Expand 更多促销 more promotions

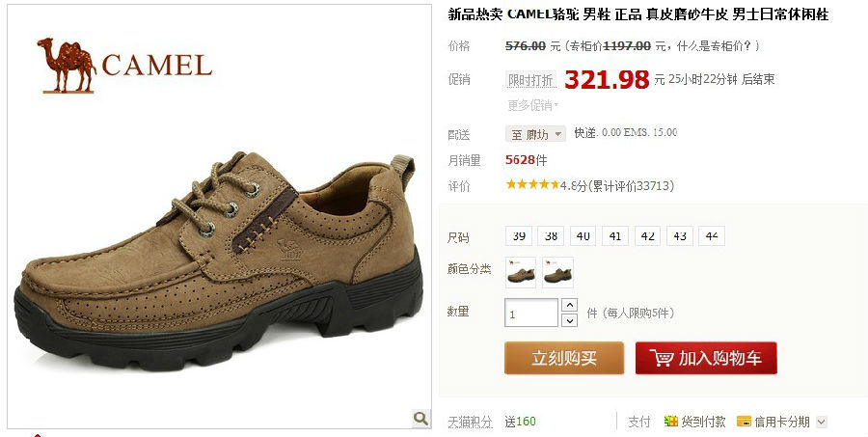click(x=533, y=105)
